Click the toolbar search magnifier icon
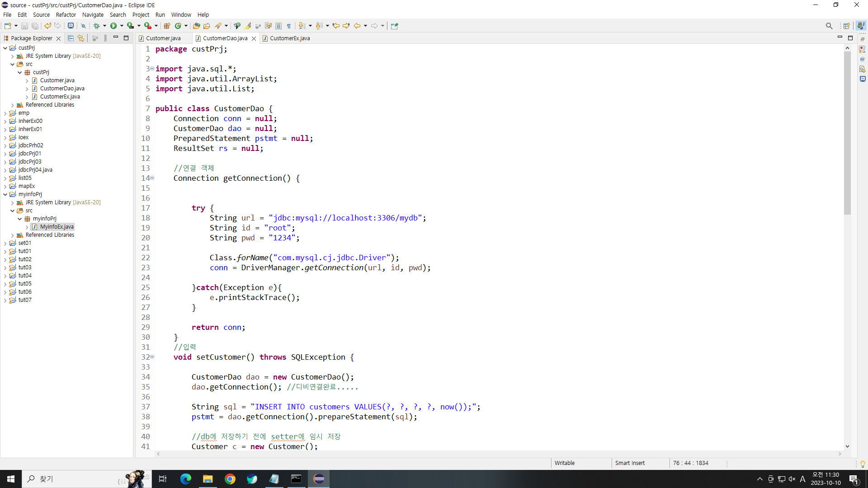This screenshot has width=868, height=488. 829,26
